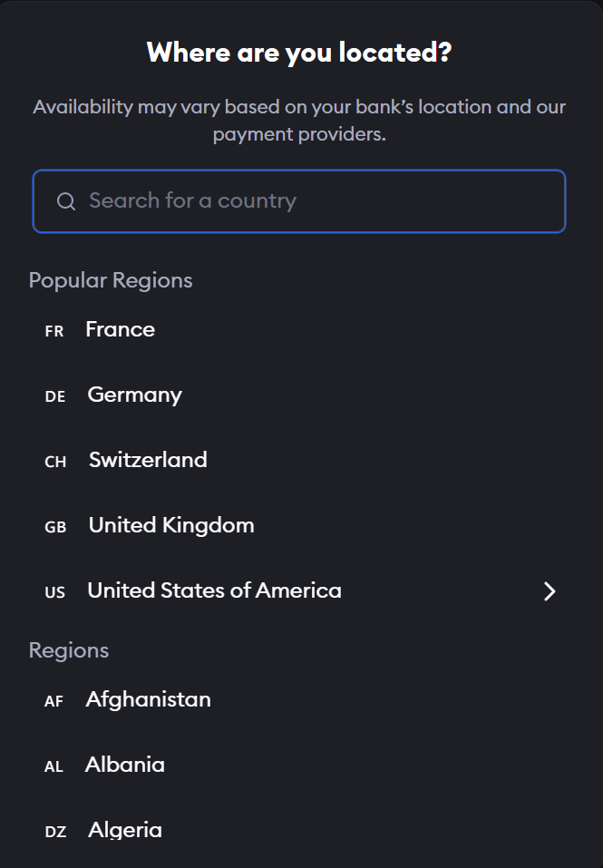Select France from Popular Regions
The width and height of the screenshot is (603, 868).
tap(120, 329)
